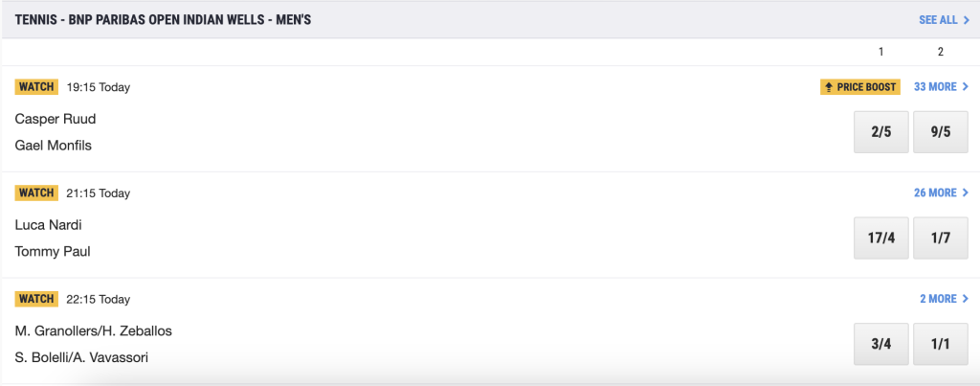Viewport: 980px width, 386px height.
Task: Click the Price Boost badge
Action: click(x=860, y=87)
